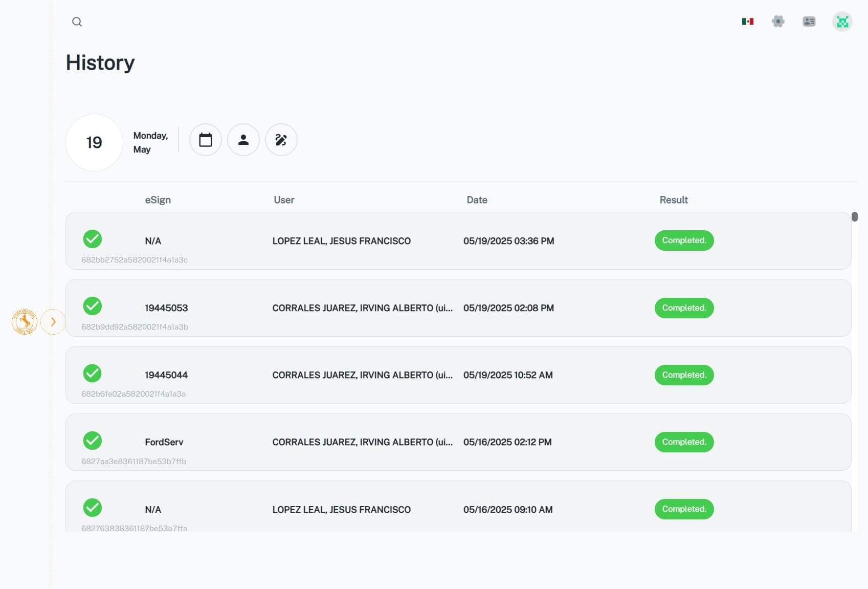
Task: Open the settings gear icon
Action: tap(778, 21)
